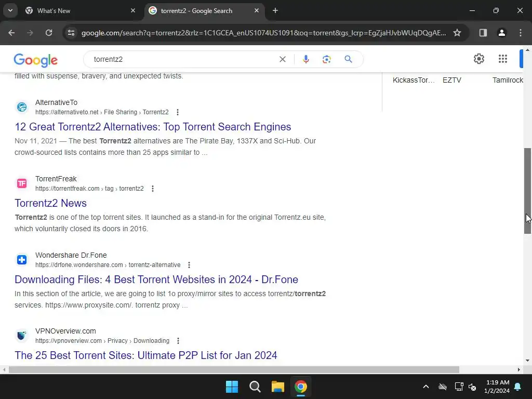Click the drfone.wondershare.com breadcrumb URL
This screenshot has height=399, width=532.
click(108, 265)
